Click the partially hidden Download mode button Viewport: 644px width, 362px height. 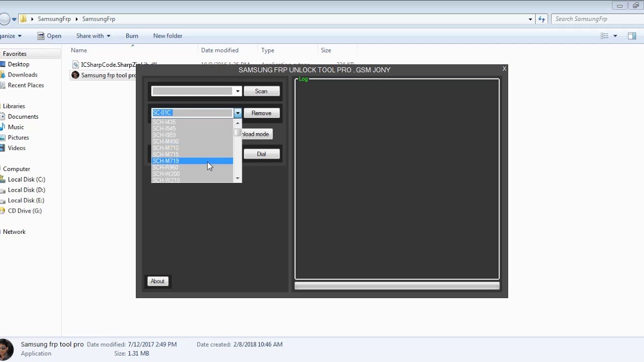(257, 134)
